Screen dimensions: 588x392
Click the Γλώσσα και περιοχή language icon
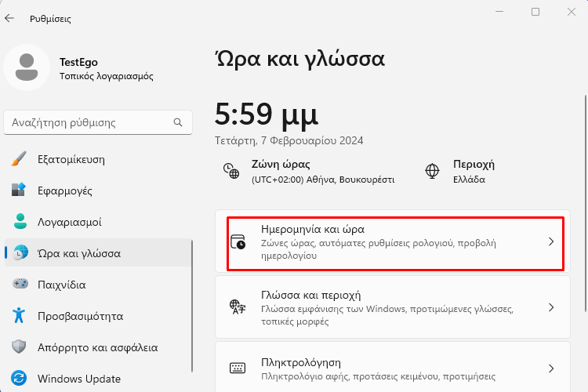coord(238,307)
